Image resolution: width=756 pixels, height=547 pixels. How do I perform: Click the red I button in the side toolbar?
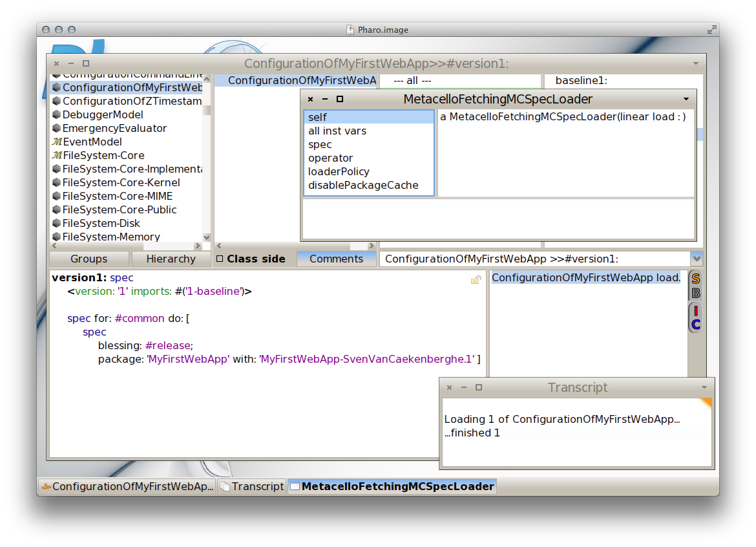coord(696,310)
